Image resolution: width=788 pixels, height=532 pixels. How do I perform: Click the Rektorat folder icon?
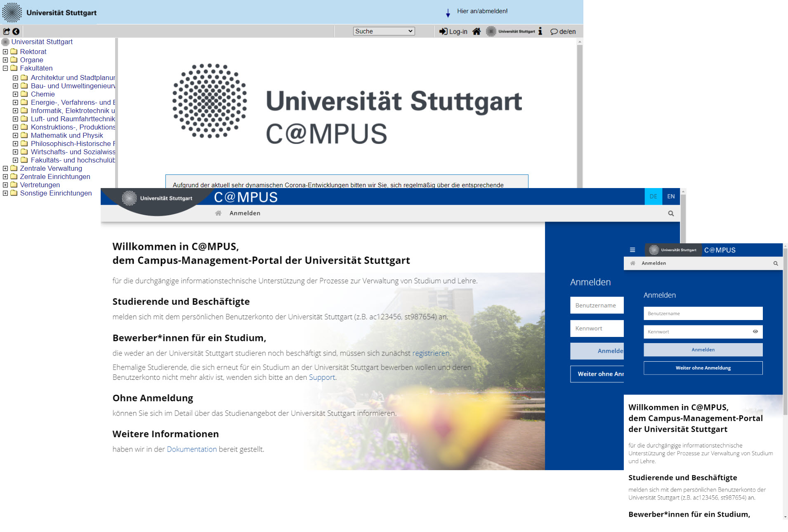14,52
